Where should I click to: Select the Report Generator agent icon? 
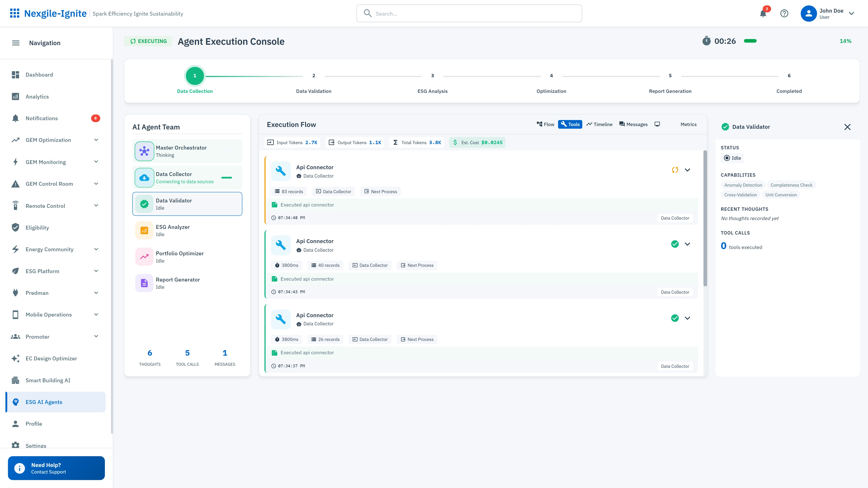(144, 283)
